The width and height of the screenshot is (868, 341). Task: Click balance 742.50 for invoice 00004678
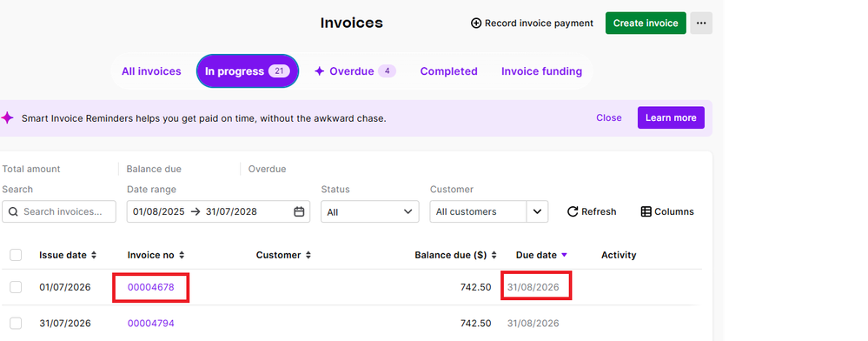(x=475, y=287)
